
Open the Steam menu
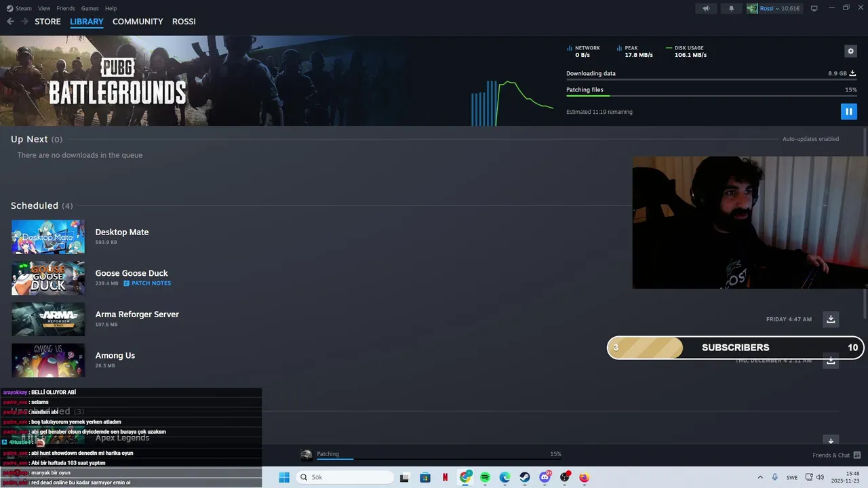(20, 8)
